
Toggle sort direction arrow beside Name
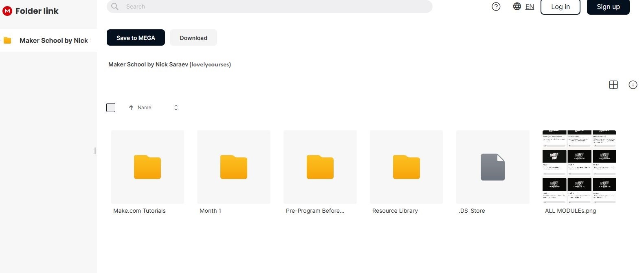(x=131, y=108)
